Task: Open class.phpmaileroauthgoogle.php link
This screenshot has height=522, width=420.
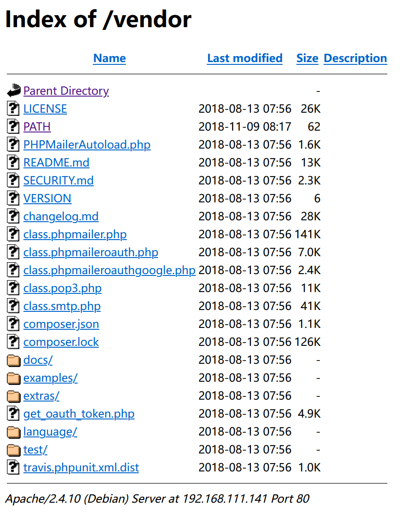Action: (109, 270)
